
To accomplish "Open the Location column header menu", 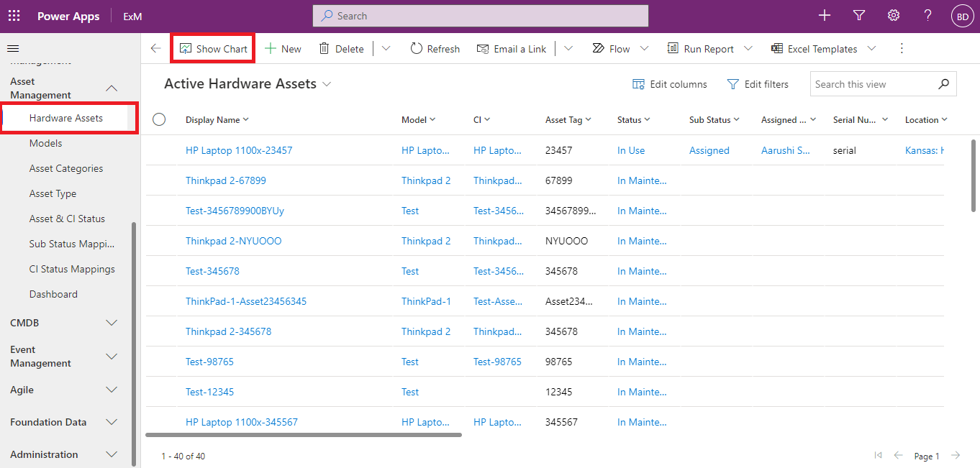I will [926, 120].
